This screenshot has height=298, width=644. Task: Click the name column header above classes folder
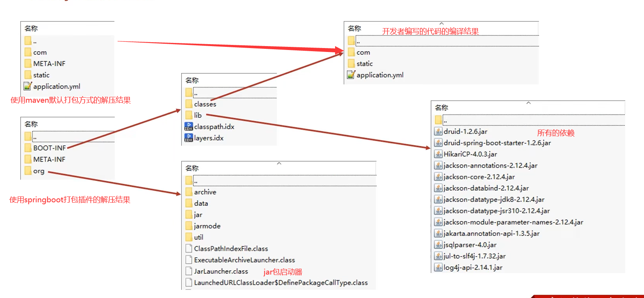pyautogui.click(x=192, y=80)
